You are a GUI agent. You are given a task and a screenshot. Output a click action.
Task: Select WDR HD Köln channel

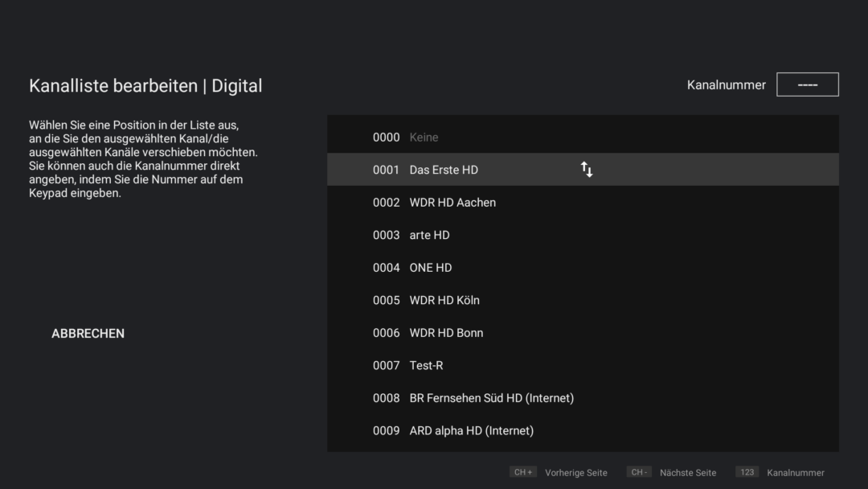pyautogui.click(x=583, y=300)
